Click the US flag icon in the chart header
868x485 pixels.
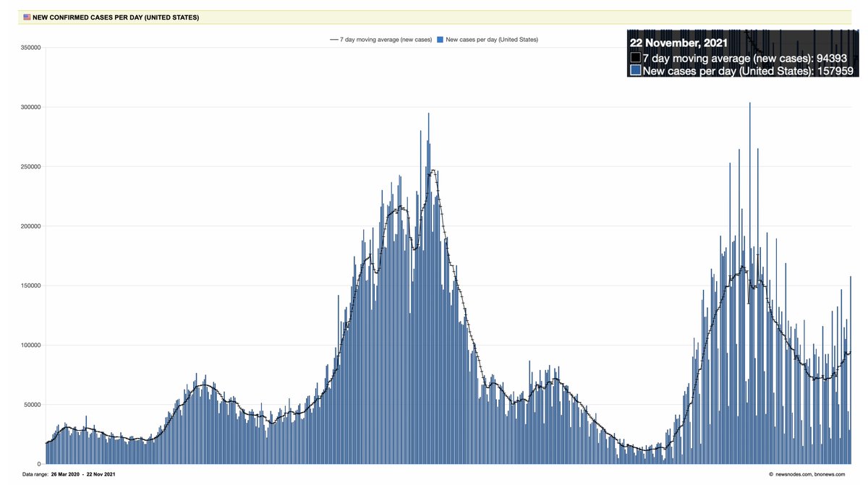pyautogui.click(x=27, y=17)
